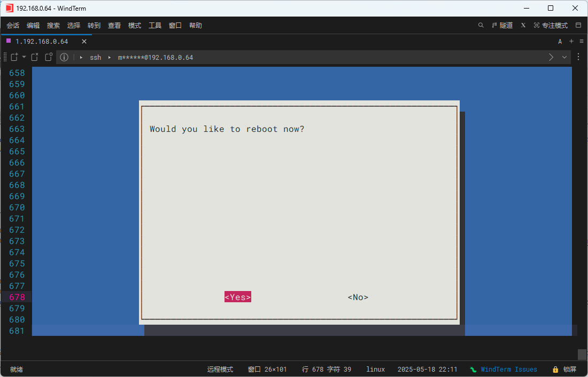This screenshot has width=588, height=377.
Task: Click the duplicate session icon in toolbar
Action: [x=49, y=57]
